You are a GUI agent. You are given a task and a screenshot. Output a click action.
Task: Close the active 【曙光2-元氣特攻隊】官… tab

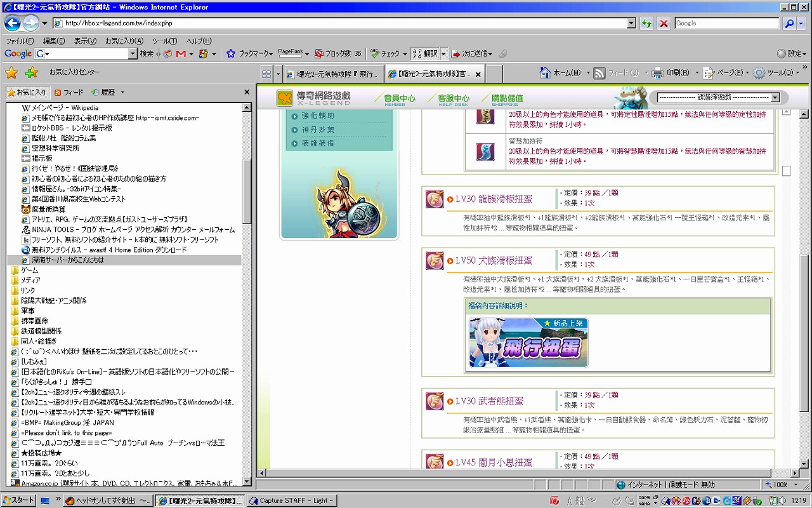(x=478, y=74)
